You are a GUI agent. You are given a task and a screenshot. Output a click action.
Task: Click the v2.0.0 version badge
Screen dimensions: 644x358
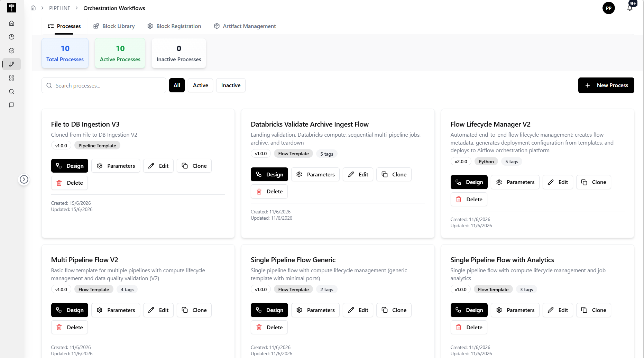click(461, 162)
